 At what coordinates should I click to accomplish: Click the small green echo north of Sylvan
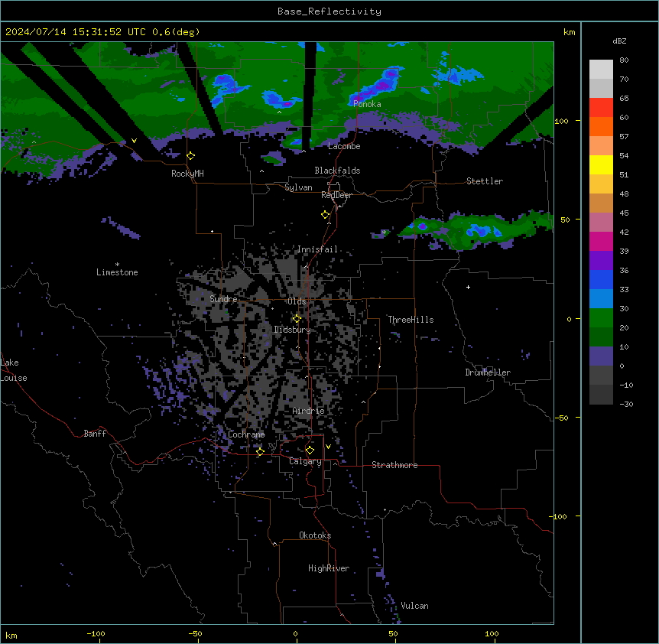point(273,159)
